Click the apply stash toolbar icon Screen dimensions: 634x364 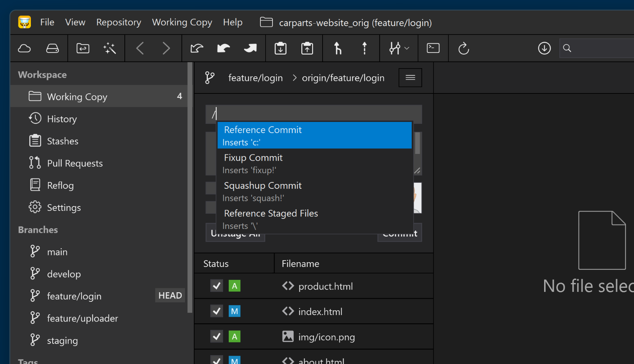tap(307, 49)
